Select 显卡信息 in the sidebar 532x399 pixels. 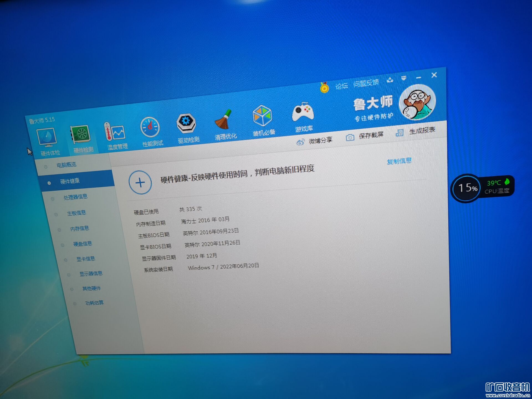[x=85, y=259]
